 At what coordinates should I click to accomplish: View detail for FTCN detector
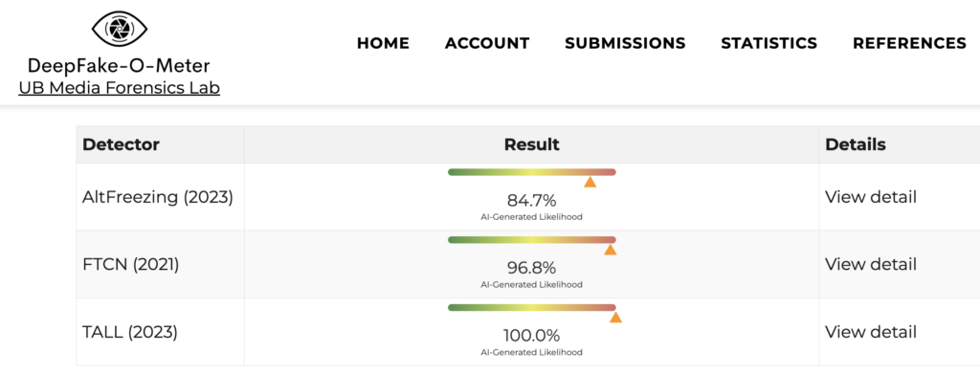pos(871,264)
